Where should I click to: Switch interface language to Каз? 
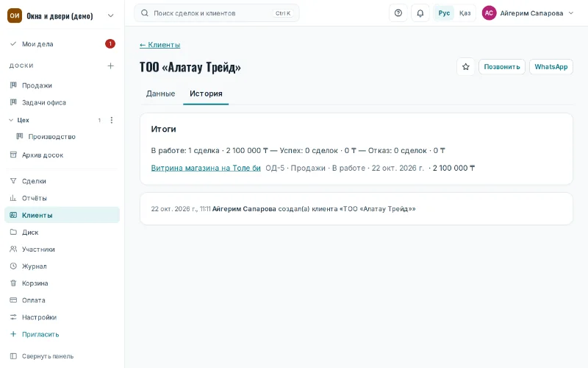465,13
